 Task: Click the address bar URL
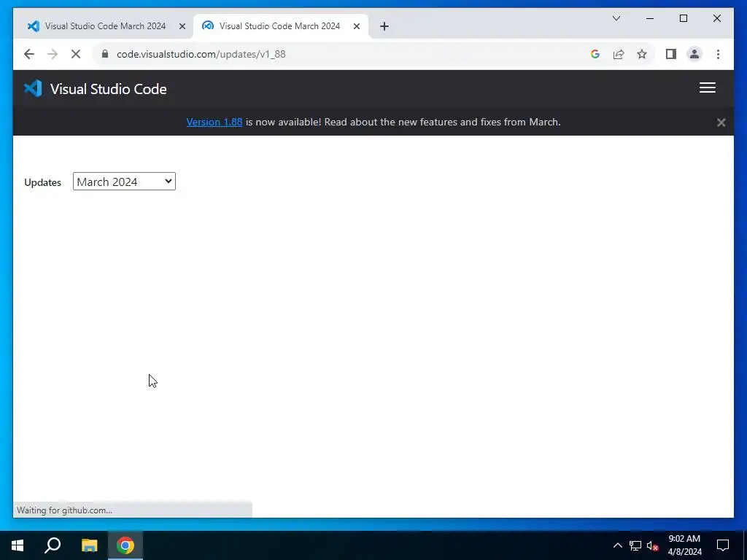pyautogui.click(x=201, y=54)
